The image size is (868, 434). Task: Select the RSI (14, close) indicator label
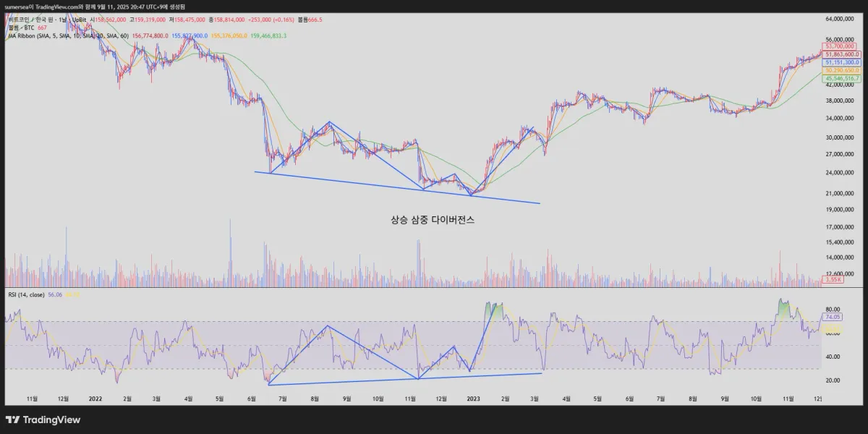26,294
